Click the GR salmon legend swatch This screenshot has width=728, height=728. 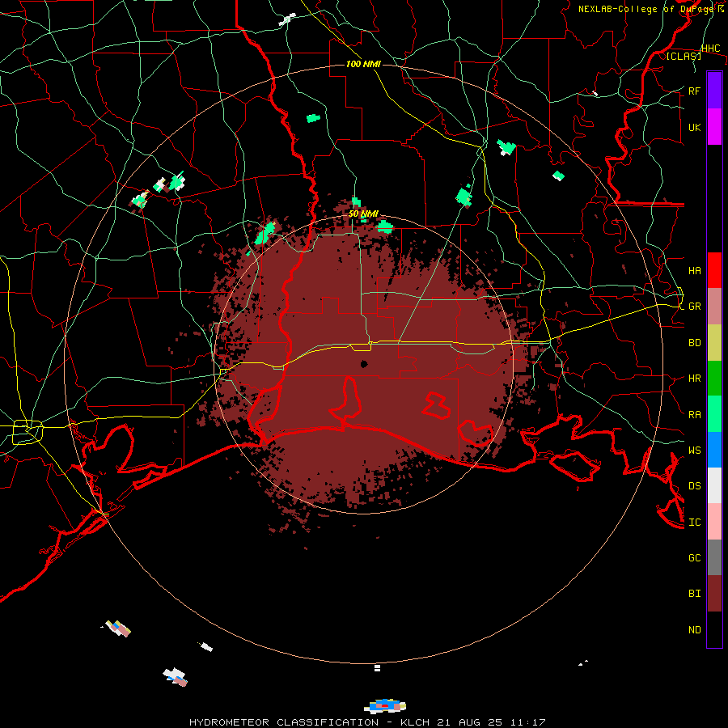714,307
